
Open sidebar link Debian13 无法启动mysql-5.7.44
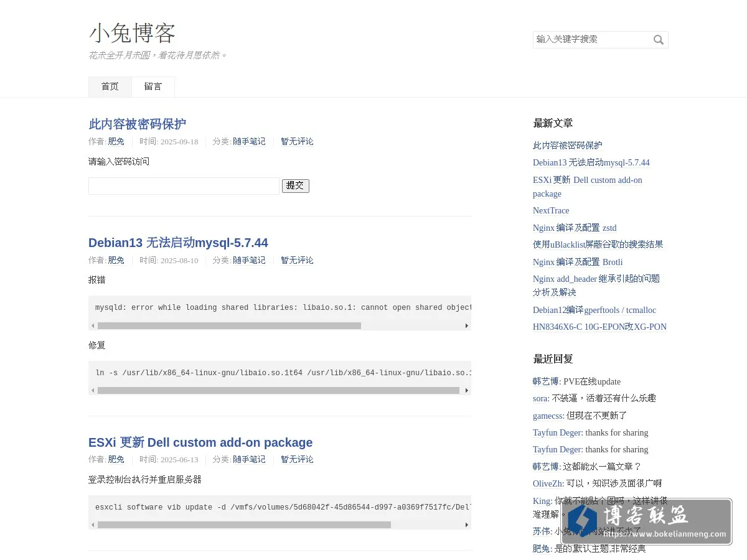pos(591,163)
